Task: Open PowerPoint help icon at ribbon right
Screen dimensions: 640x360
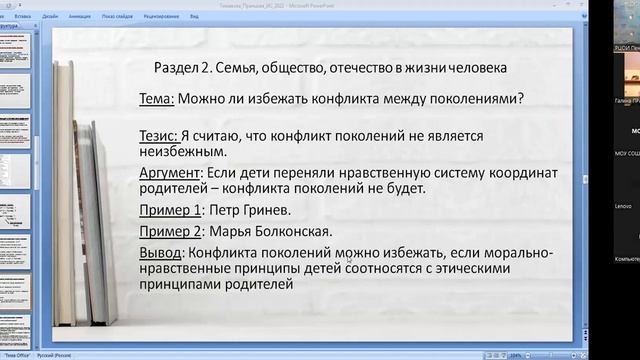Action: click(584, 16)
